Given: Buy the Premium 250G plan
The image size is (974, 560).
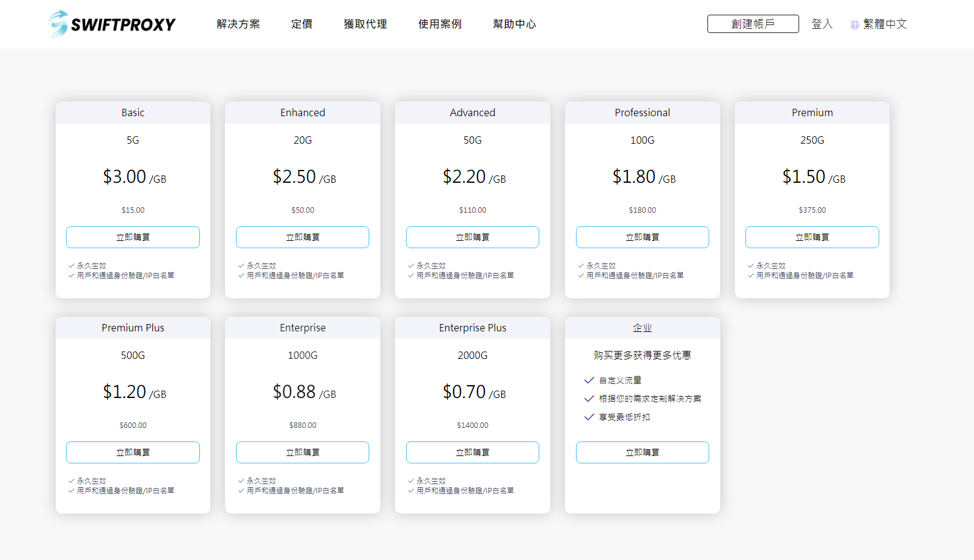Looking at the screenshot, I should [x=812, y=237].
